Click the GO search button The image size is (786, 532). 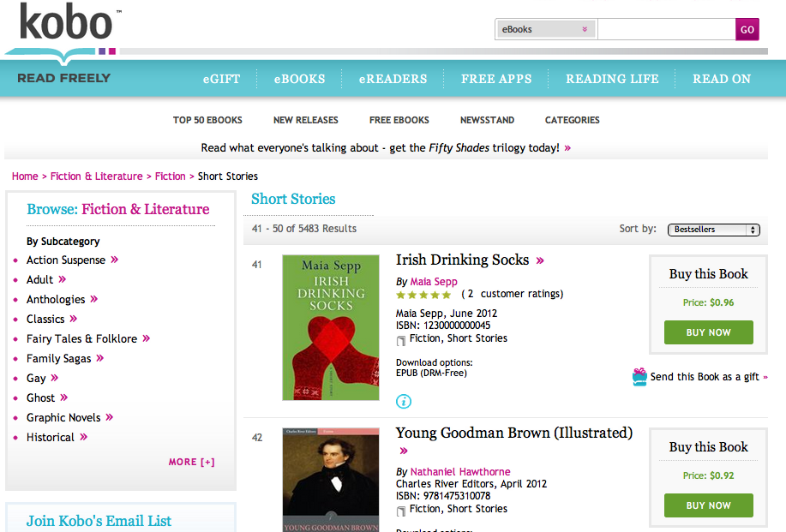pyautogui.click(x=747, y=29)
